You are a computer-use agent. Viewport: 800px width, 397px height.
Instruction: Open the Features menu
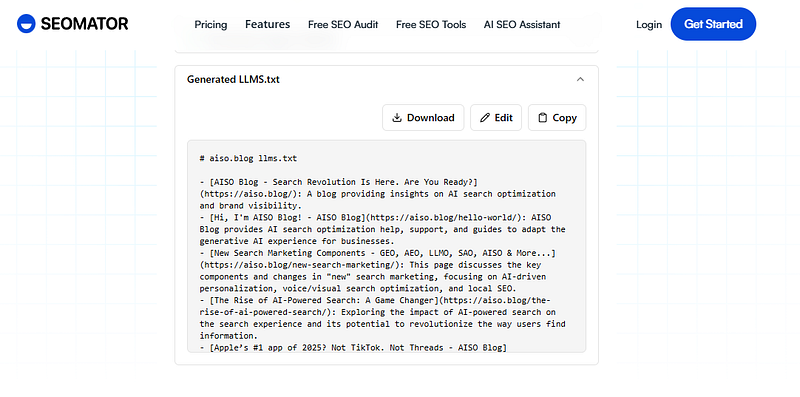tap(267, 24)
